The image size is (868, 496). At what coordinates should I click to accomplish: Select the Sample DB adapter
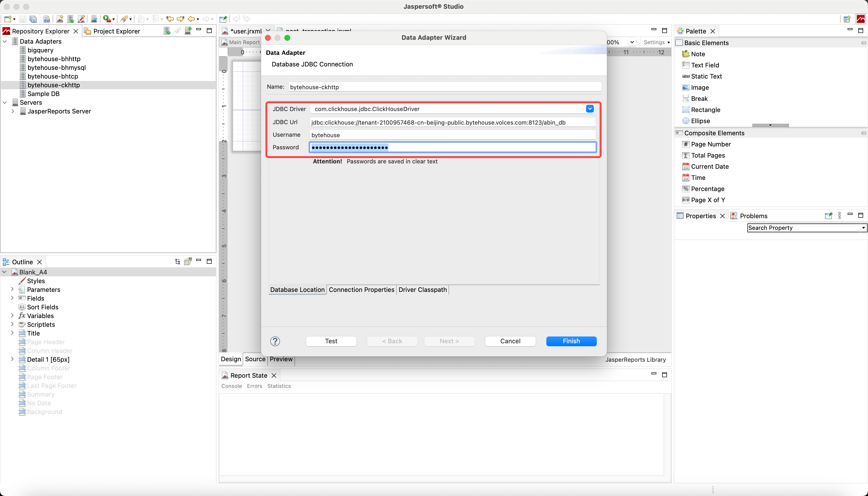point(44,94)
